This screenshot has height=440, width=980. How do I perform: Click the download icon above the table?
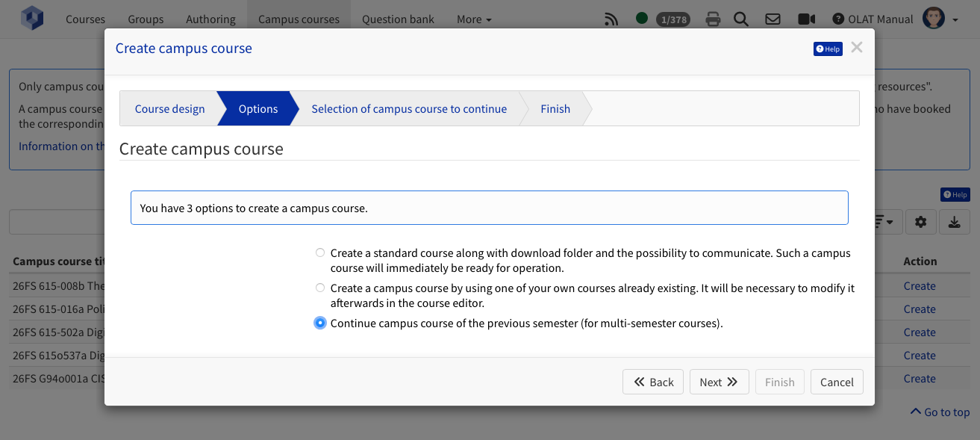(954, 222)
